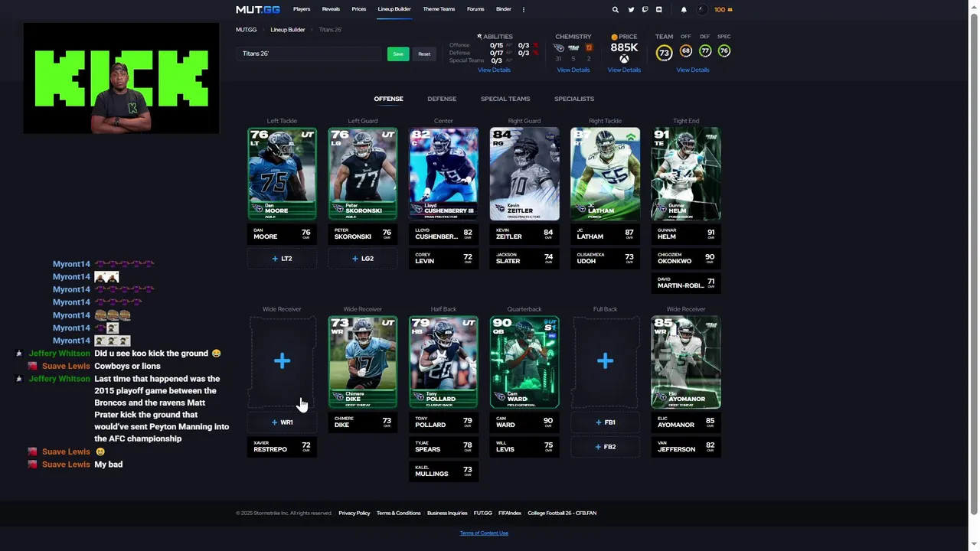Select the Gunnar Helm tight end card
This screenshot has height=551, width=980.
(686, 174)
